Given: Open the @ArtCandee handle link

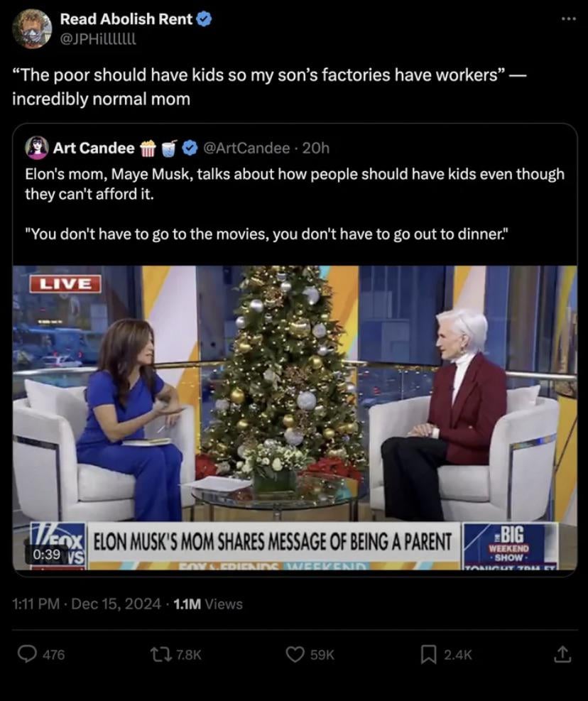Looking at the screenshot, I should click(246, 148).
